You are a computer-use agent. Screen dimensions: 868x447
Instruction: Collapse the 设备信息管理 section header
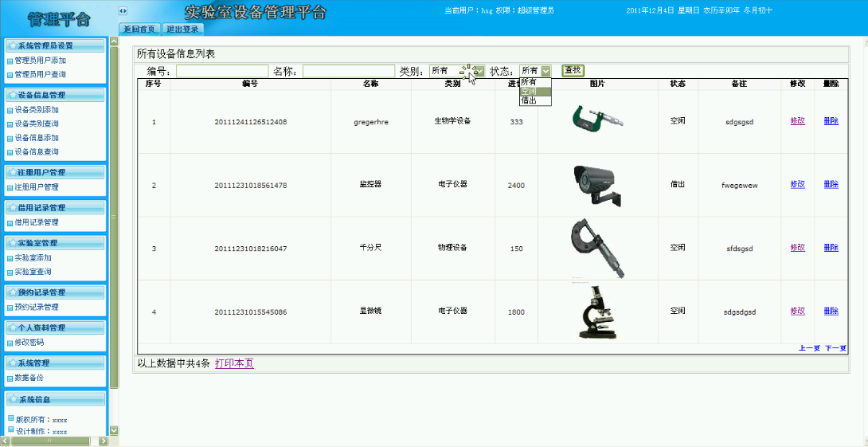pos(55,95)
